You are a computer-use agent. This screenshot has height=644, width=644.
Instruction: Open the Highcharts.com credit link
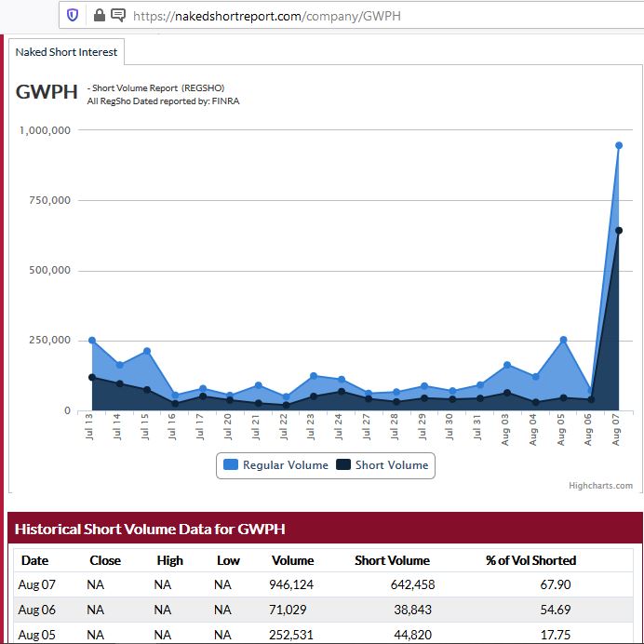pyautogui.click(x=600, y=485)
